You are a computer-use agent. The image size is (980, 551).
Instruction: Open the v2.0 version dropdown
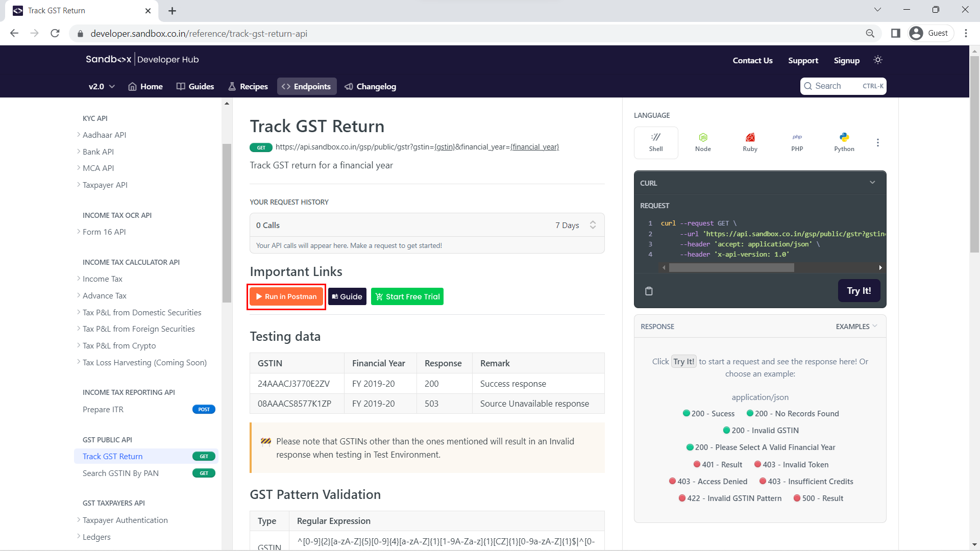102,86
